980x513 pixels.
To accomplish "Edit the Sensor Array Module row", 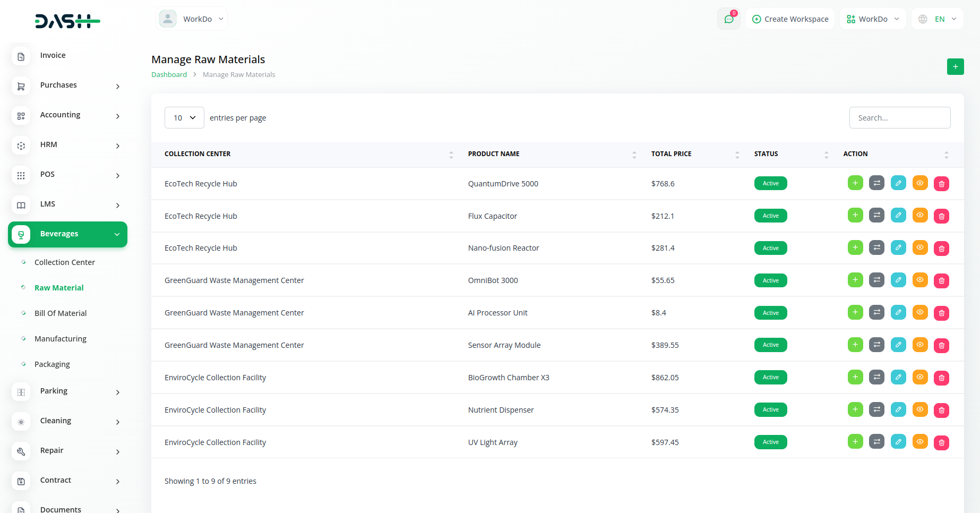I will [898, 345].
